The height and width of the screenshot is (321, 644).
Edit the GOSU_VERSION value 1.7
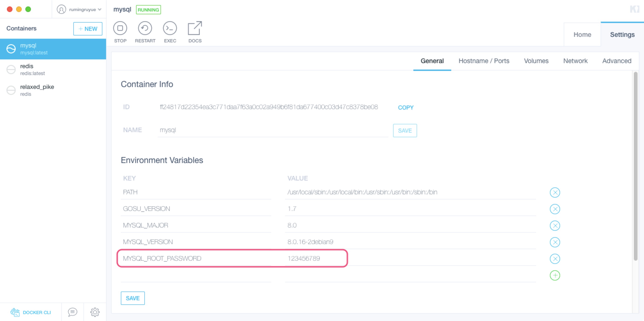point(410,209)
